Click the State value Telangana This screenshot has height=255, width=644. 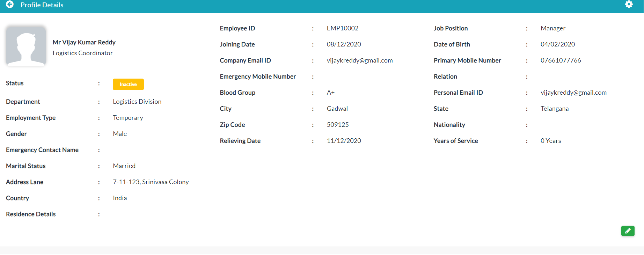(x=555, y=109)
